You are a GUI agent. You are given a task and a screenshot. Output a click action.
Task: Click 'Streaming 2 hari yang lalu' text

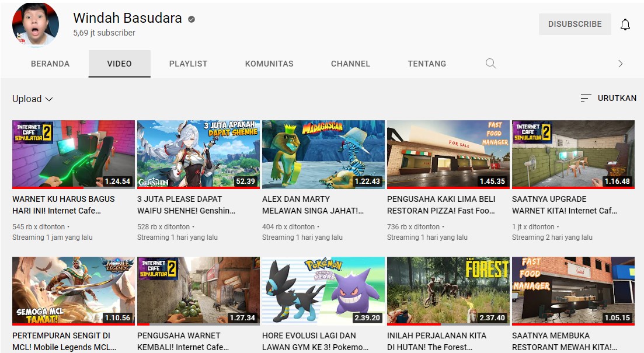point(552,237)
